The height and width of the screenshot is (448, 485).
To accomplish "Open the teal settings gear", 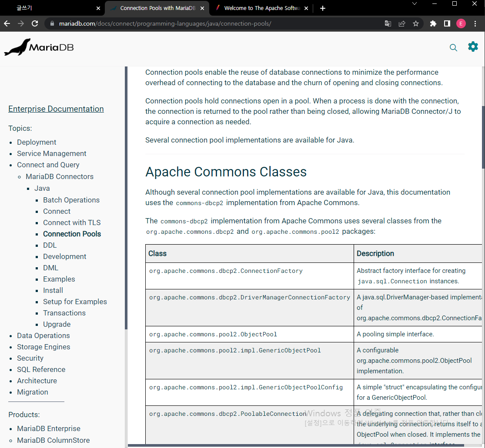I will pos(473,46).
